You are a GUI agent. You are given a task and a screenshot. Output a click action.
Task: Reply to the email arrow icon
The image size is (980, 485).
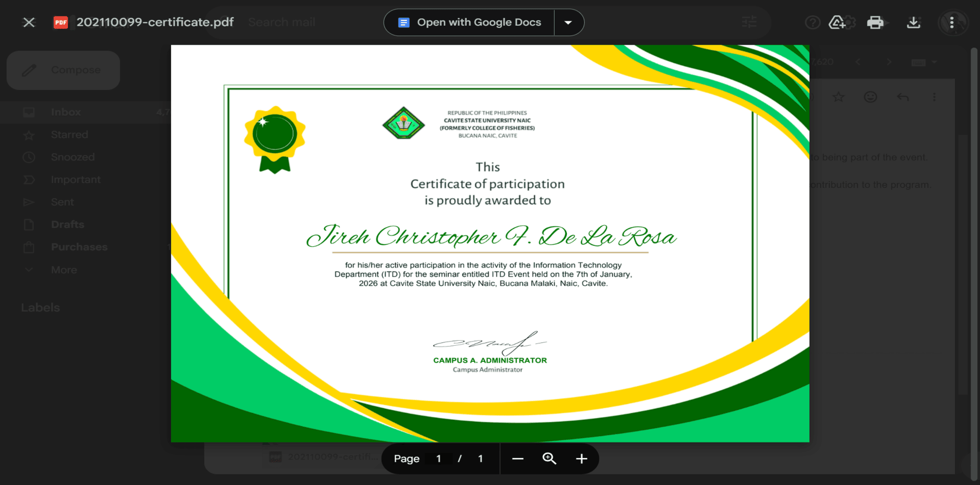coord(903,97)
